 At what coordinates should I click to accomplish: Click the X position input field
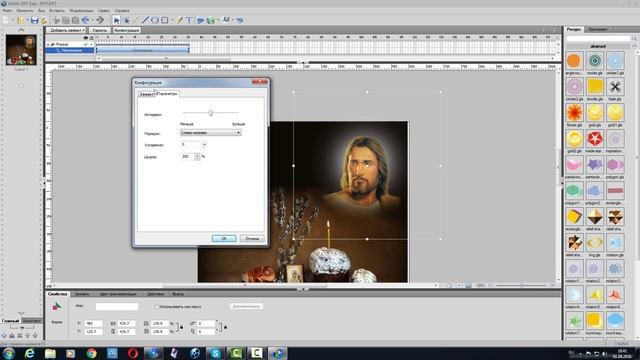click(x=93, y=323)
